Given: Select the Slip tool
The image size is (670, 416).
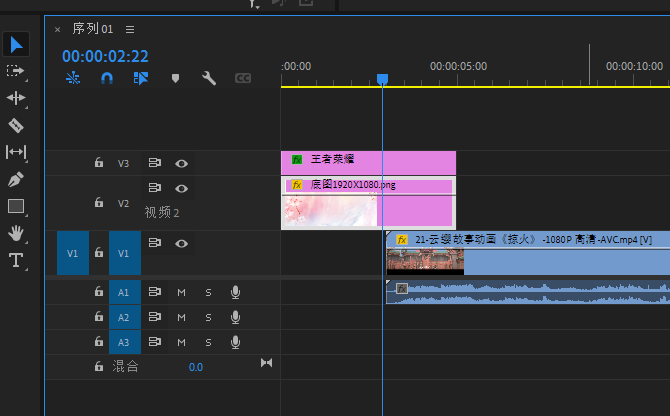Looking at the screenshot, I should coord(16,152).
